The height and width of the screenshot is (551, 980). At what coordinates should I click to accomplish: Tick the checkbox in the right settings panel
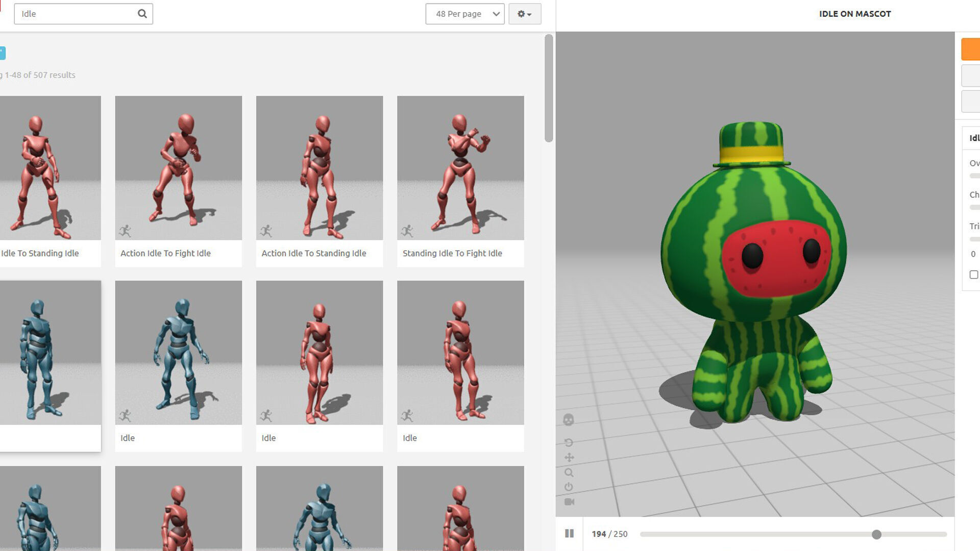click(974, 274)
